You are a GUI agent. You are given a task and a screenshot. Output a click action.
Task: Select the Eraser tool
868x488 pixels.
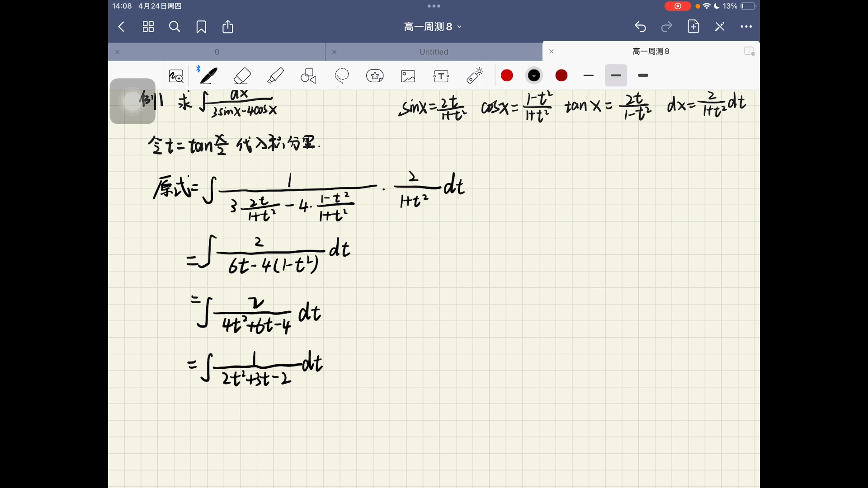[242, 76]
